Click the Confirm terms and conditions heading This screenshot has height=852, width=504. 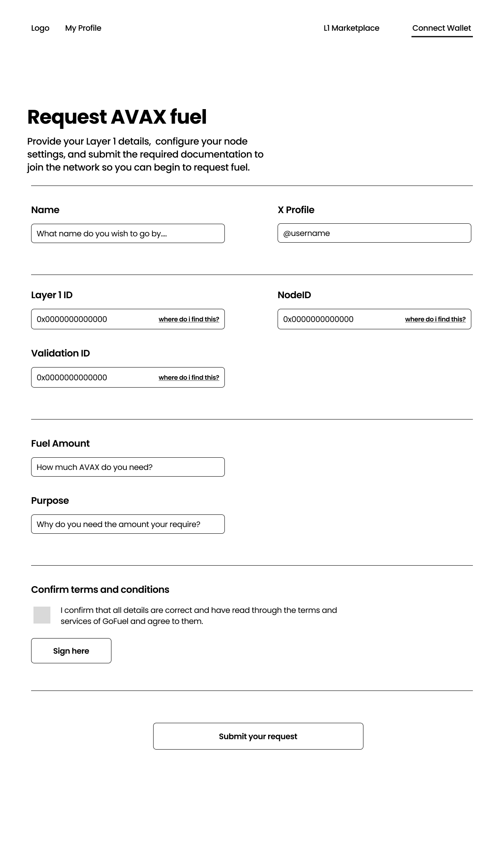[x=100, y=589]
